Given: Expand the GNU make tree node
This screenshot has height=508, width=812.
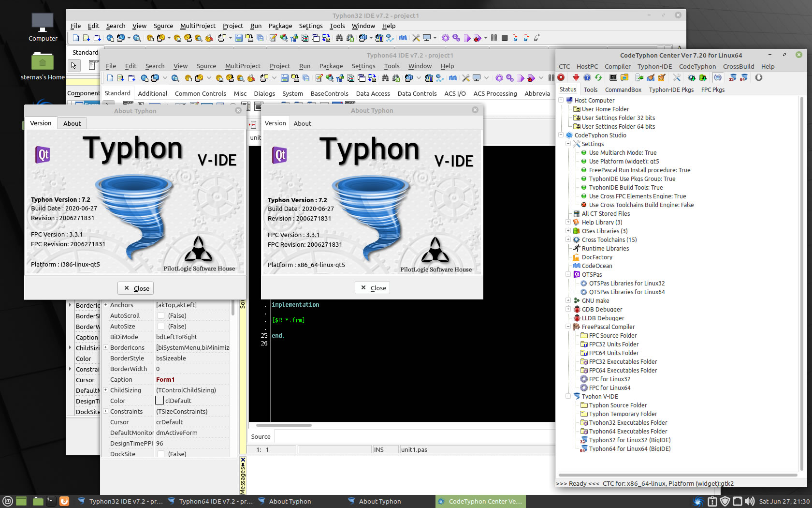Looking at the screenshot, I should coord(568,300).
